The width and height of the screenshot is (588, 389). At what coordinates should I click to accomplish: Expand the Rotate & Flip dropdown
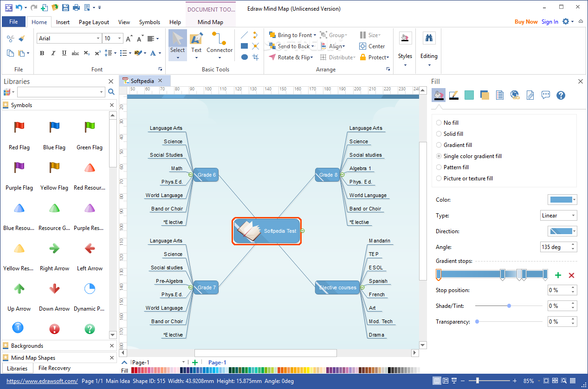click(312, 57)
